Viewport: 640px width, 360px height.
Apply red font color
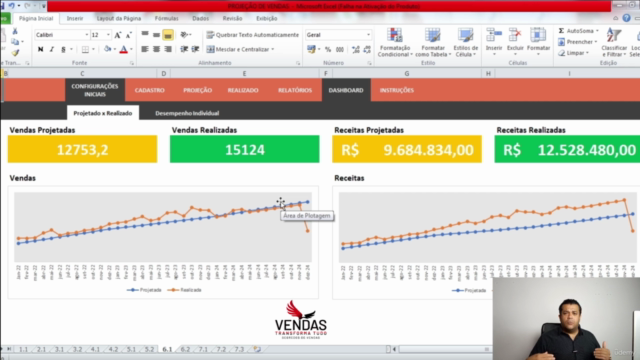coord(124,49)
